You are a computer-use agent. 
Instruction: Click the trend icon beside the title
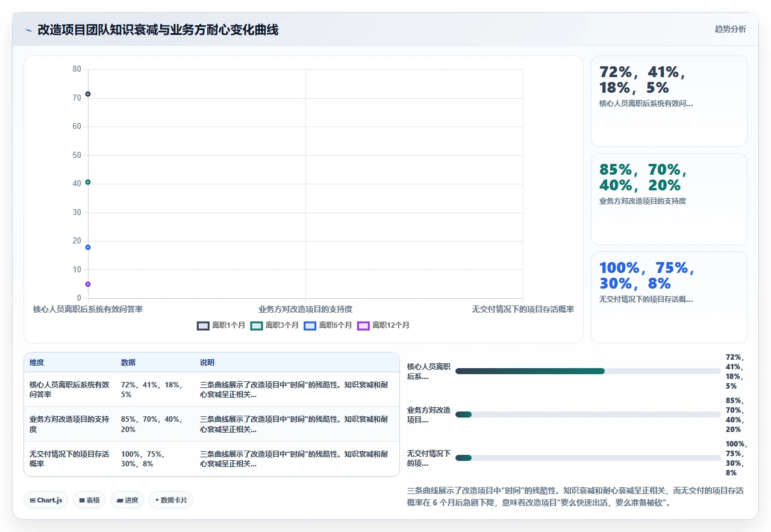(28, 30)
